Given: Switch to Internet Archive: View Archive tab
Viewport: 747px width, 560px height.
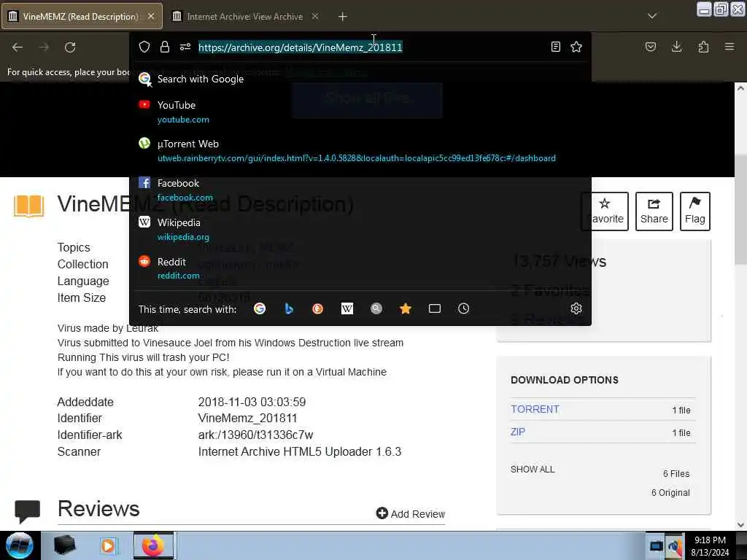Looking at the screenshot, I should 244,17.
